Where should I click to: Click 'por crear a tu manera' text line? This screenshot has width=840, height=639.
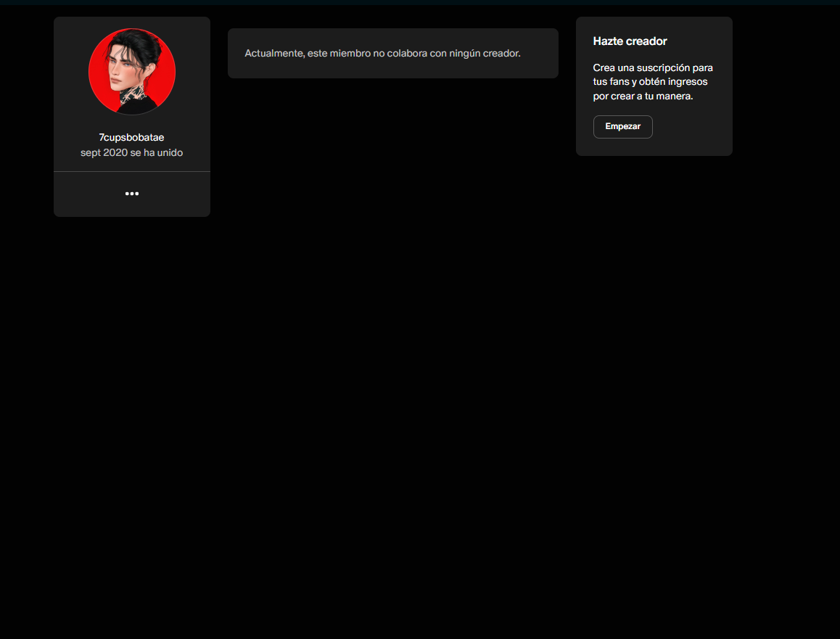[x=643, y=96]
